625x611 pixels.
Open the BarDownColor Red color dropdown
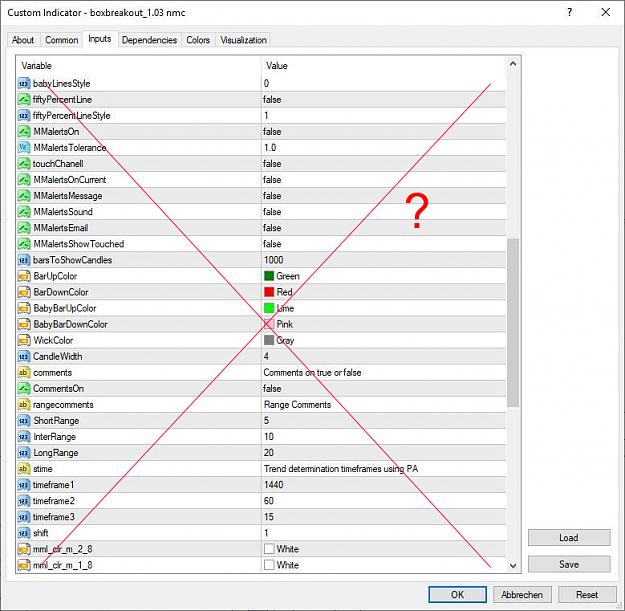pyautogui.click(x=384, y=292)
